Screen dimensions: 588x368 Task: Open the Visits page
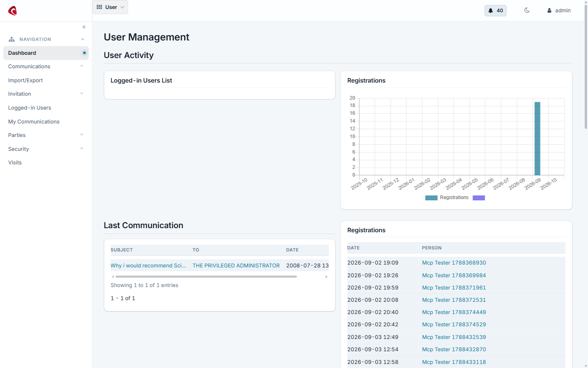pos(15,163)
